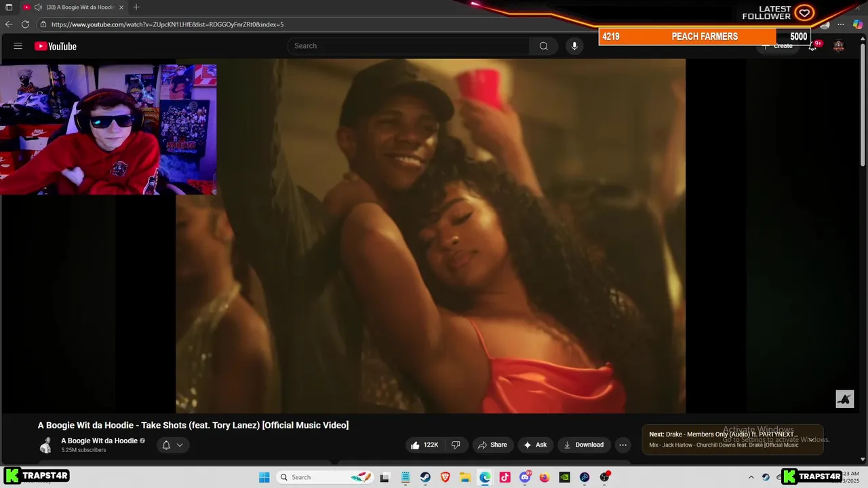The image size is (868, 488).
Task: Open the A Boogie Wit da Hoodie channel name
Action: point(99,441)
